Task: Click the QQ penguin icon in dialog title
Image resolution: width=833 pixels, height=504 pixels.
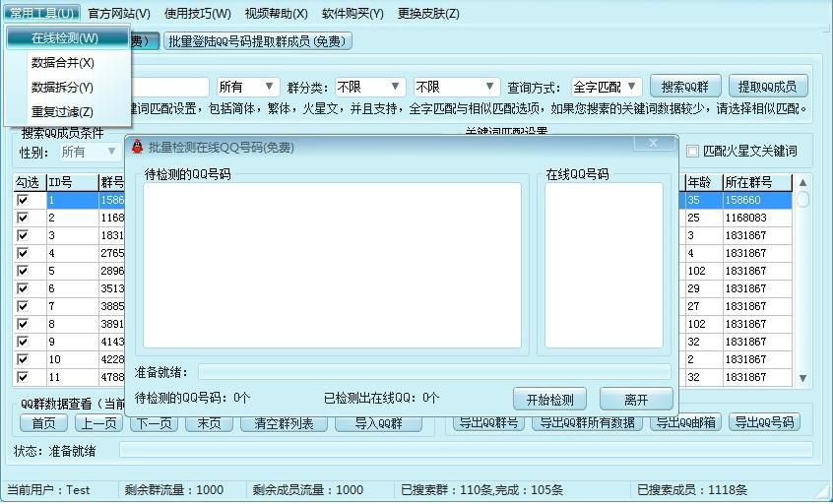Action: tap(138, 147)
